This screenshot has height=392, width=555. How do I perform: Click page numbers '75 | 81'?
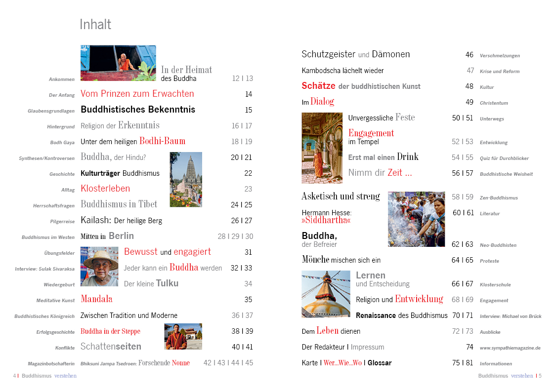[x=462, y=363]
